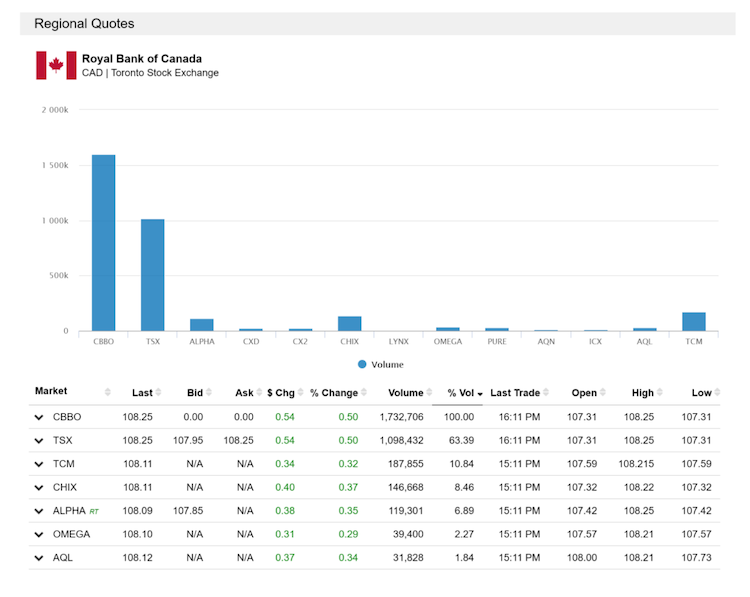Open the OMEGA row chevron

click(x=39, y=534)
